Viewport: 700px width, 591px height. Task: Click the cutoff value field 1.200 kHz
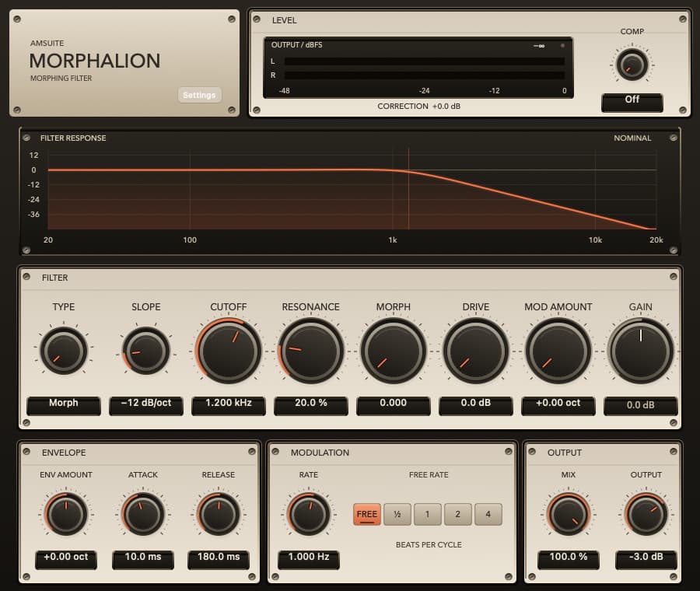pyautogui.click(x=229, y=405)
